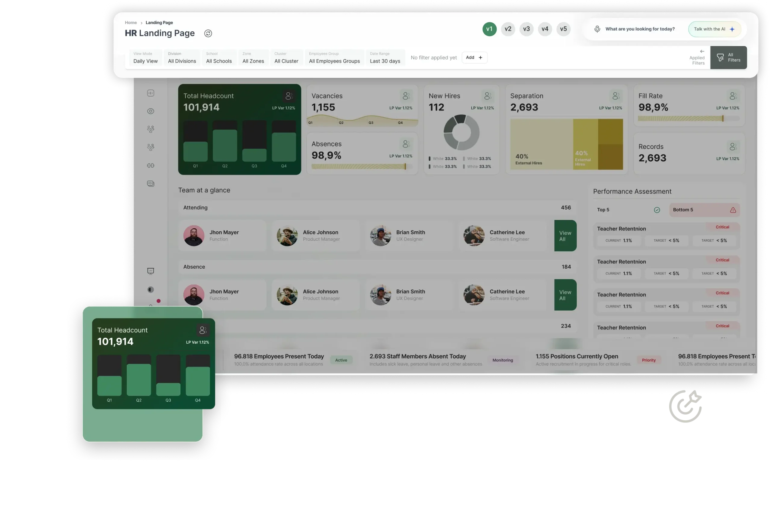The height and width of the screenshot is (532, 771).
Task: Select the Bottom 5 performance tab
Action: point(704,210)
